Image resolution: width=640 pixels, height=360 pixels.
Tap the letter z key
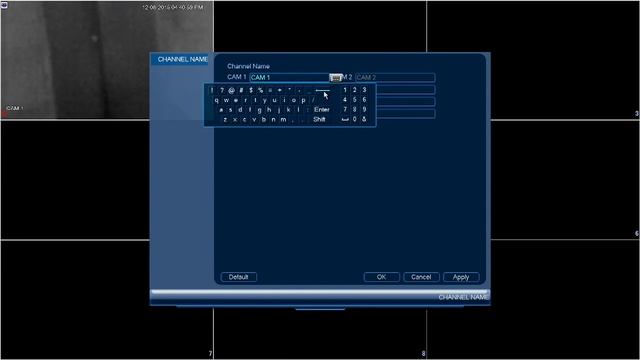click(x=225, y=120)
